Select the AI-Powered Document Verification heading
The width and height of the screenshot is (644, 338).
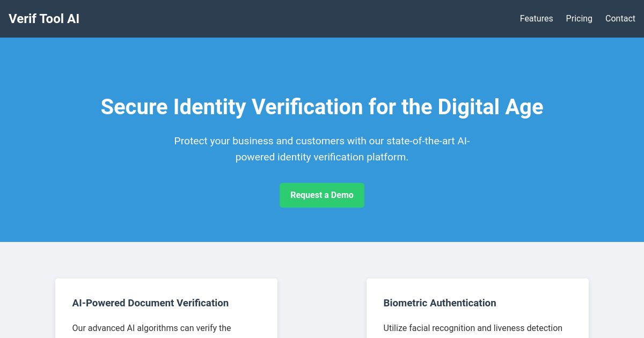point(150,303)
